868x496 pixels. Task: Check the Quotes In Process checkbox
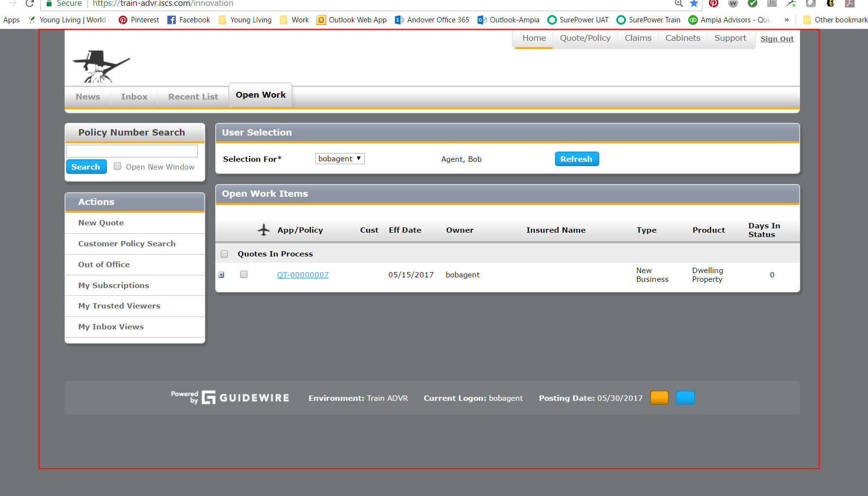pos(225,254)
